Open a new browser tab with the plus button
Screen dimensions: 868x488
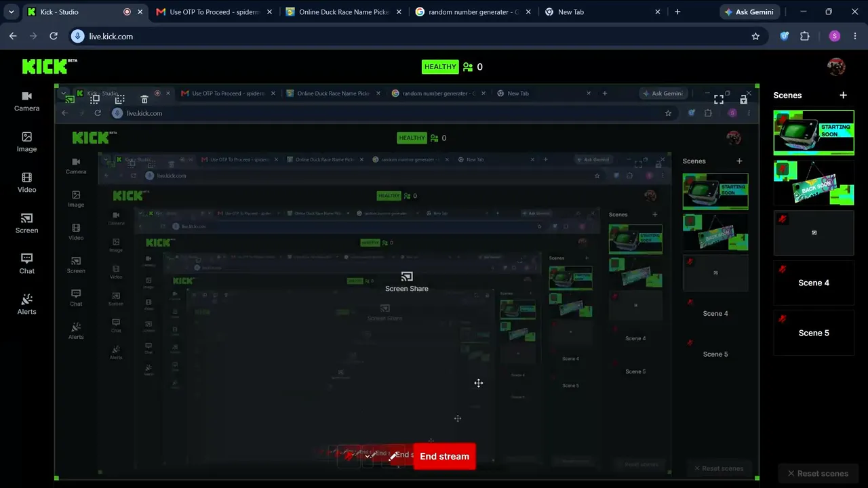point(677,12)
